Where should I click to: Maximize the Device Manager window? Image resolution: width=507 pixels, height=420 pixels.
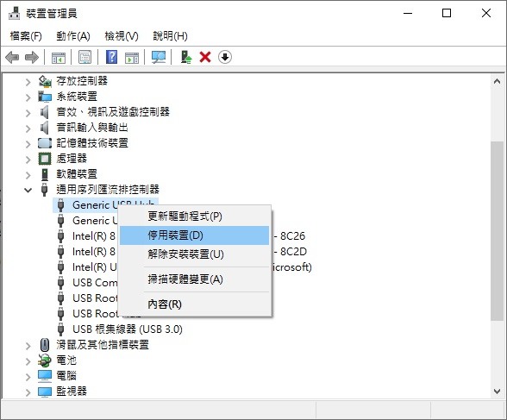point(447,13)
